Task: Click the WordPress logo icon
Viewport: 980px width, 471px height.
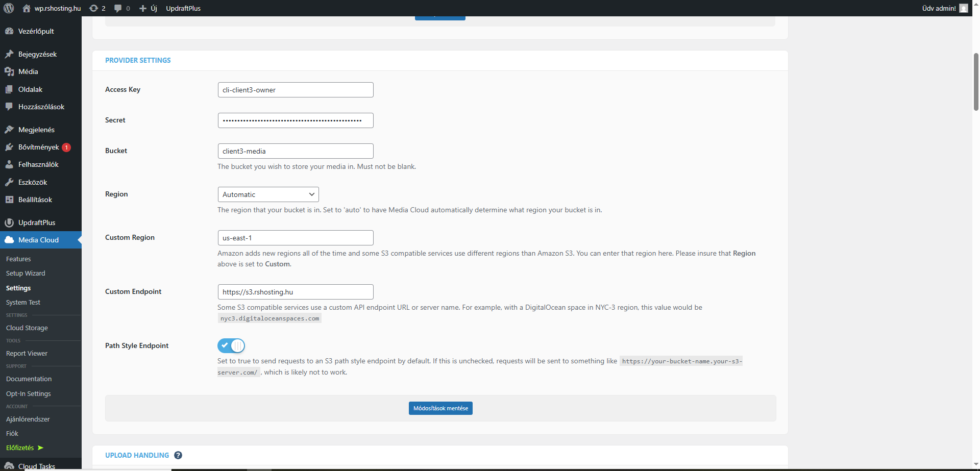Action: pos(9,8)
